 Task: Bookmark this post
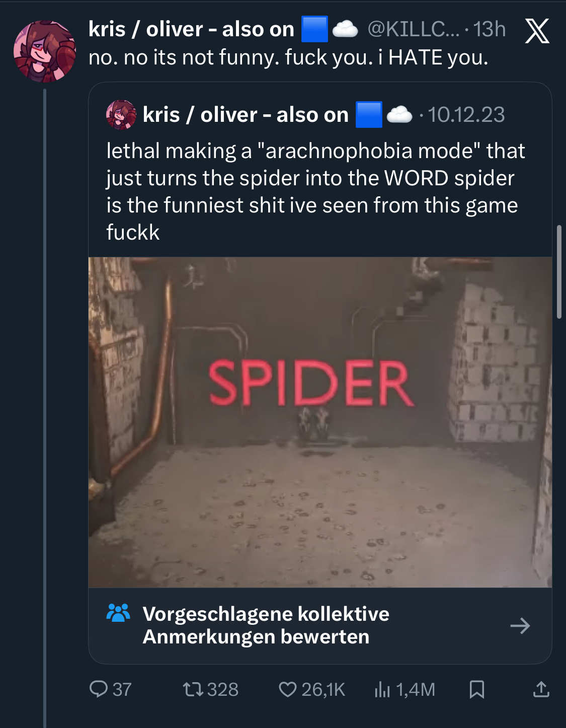(476, 689)
